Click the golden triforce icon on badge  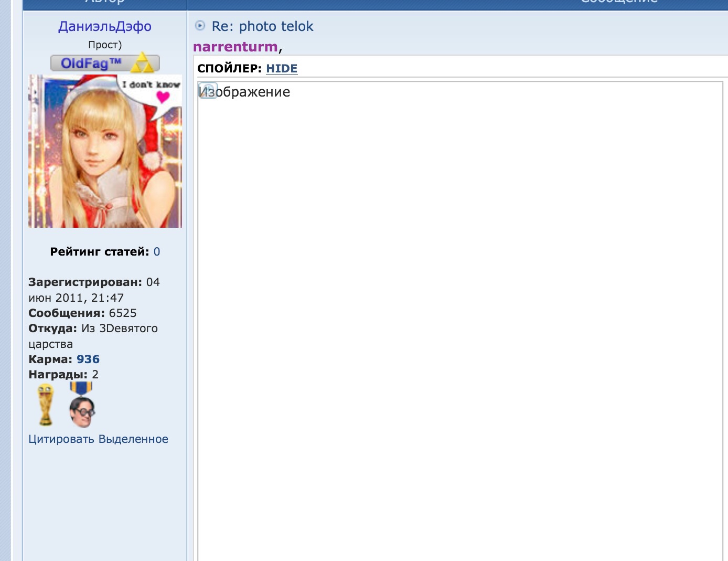pyautogui.click(x=142, y=63)
